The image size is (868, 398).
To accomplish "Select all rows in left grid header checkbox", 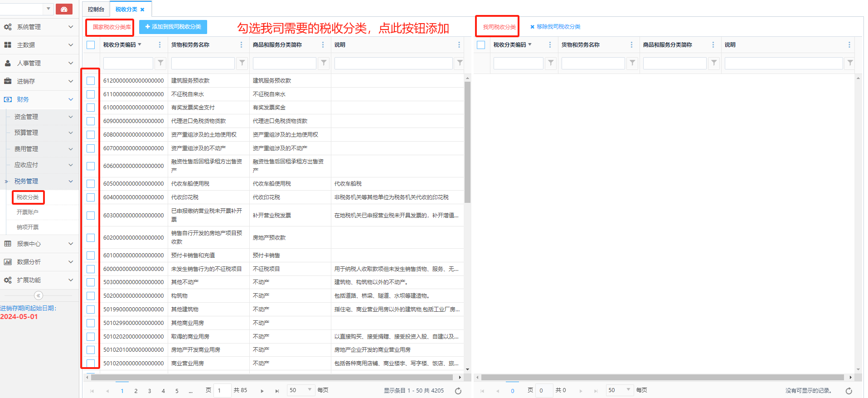I will pos(91,45).
